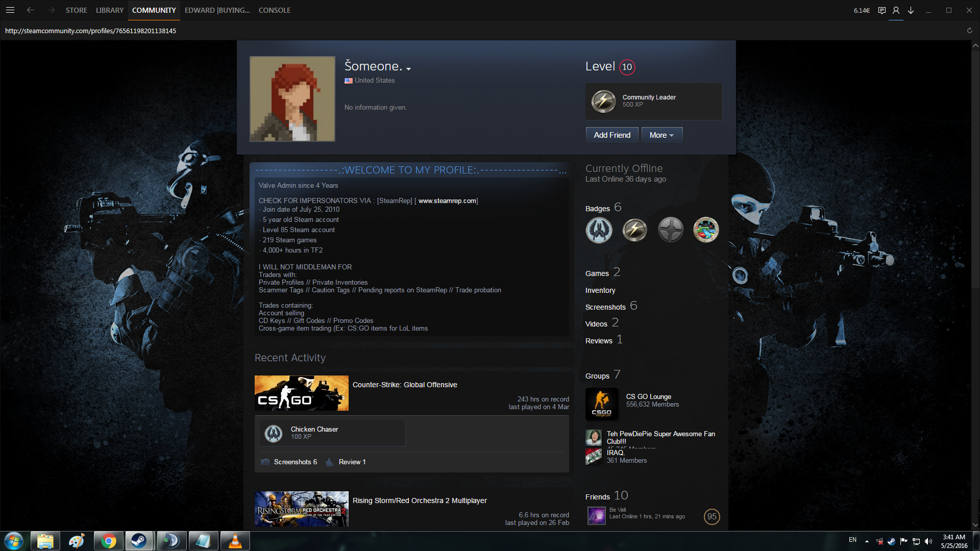The height and width of the screenshot is (551, 980).
Task: Open the downloads arrow icon
Action: 911,10
